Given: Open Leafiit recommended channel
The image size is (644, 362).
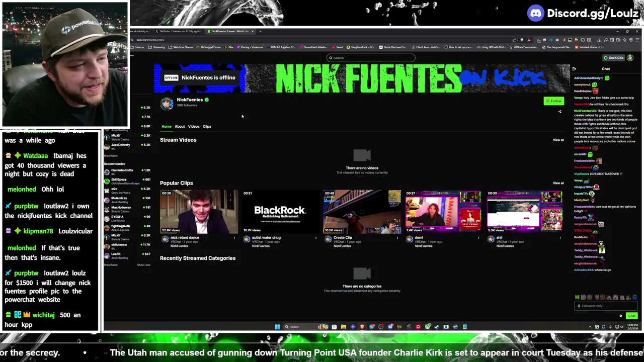Looking at the screenshot, I should click(x=127, y=255).
